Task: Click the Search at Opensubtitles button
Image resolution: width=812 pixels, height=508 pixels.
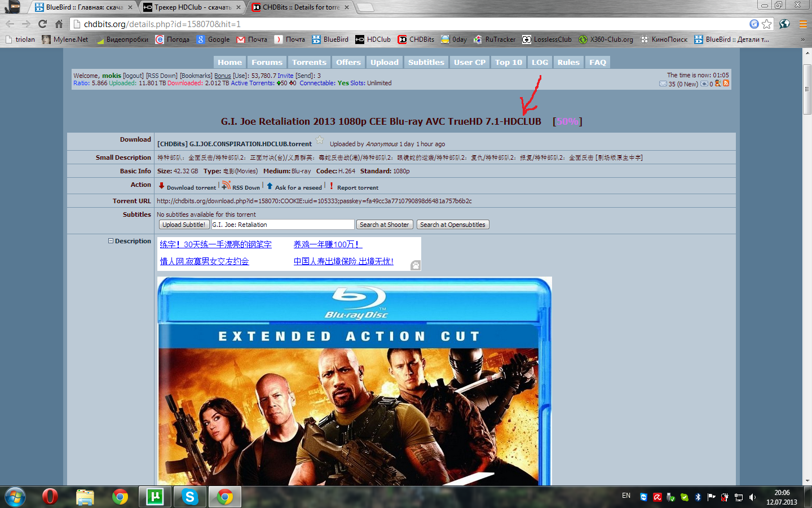Action: 453,225
